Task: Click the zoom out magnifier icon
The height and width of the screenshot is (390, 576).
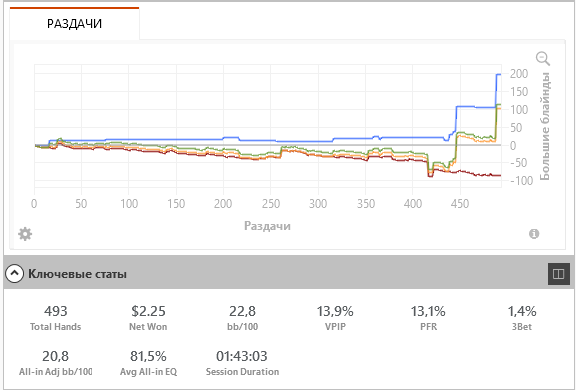Action: click(543, 59)
